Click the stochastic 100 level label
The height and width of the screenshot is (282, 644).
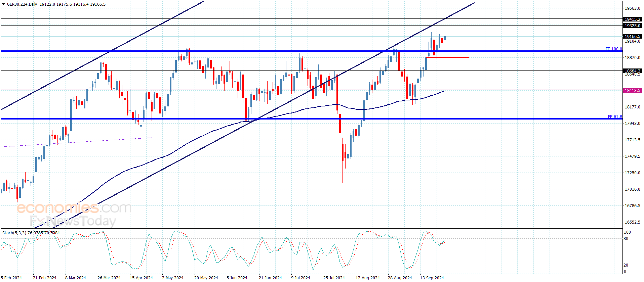point(627,232)
